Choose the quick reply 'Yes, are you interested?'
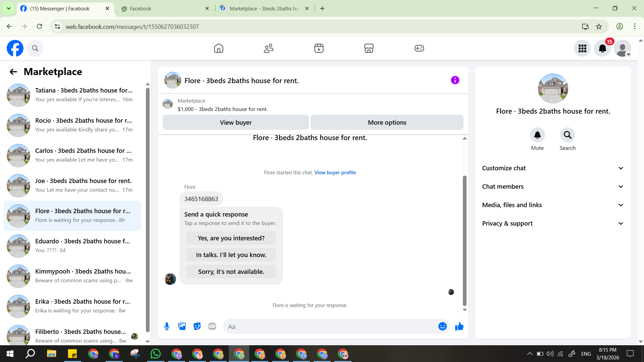The width and height of the screenshot is (644, 362). tap(231, 238)
